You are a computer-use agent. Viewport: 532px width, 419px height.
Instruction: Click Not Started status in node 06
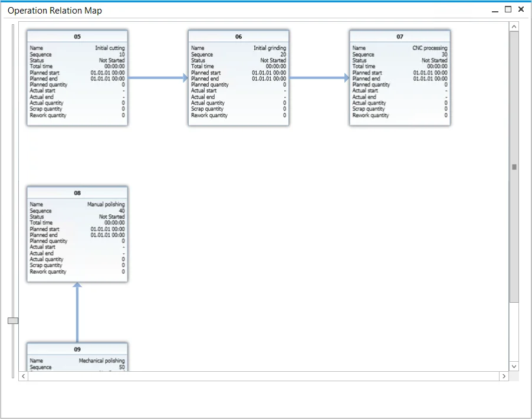tap(273, 60)
